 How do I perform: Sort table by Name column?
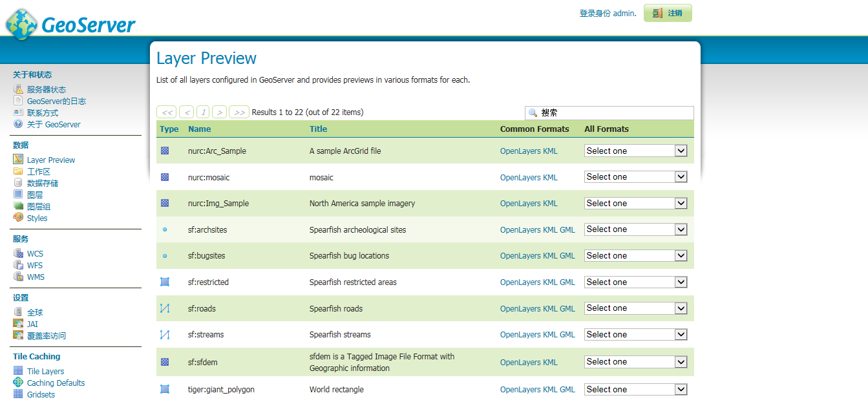[200, 129]
